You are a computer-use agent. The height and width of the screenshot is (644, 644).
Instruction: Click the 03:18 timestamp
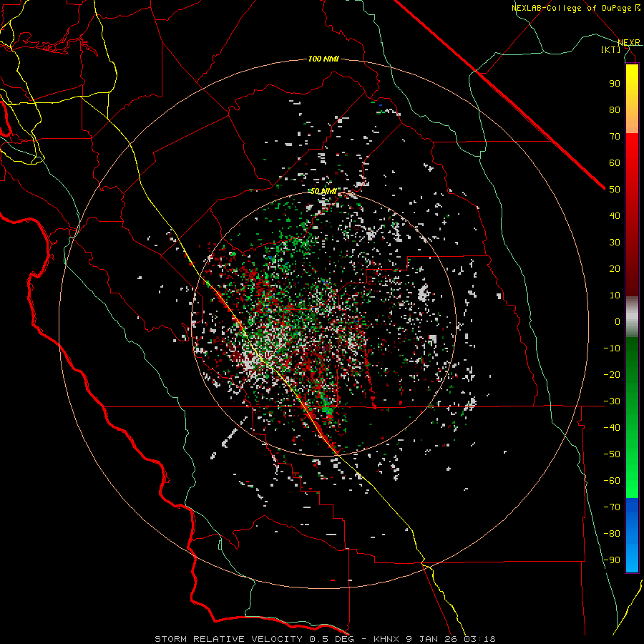(479, 639)
